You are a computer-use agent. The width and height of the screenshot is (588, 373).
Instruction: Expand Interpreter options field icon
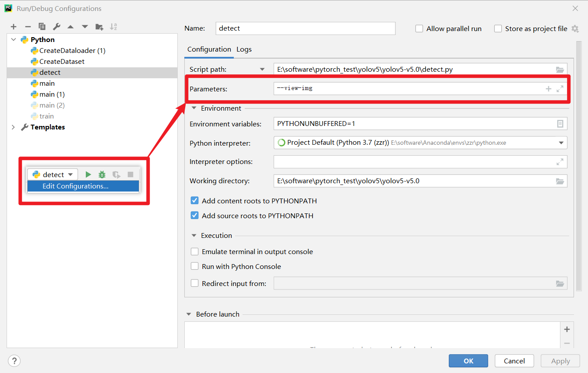pos(560,162)
